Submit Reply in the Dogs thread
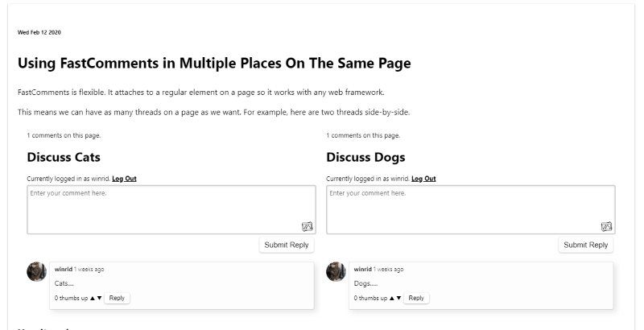The height and width of the screenshot is (330, 644). pyautogui.click(x=586, y=245)
